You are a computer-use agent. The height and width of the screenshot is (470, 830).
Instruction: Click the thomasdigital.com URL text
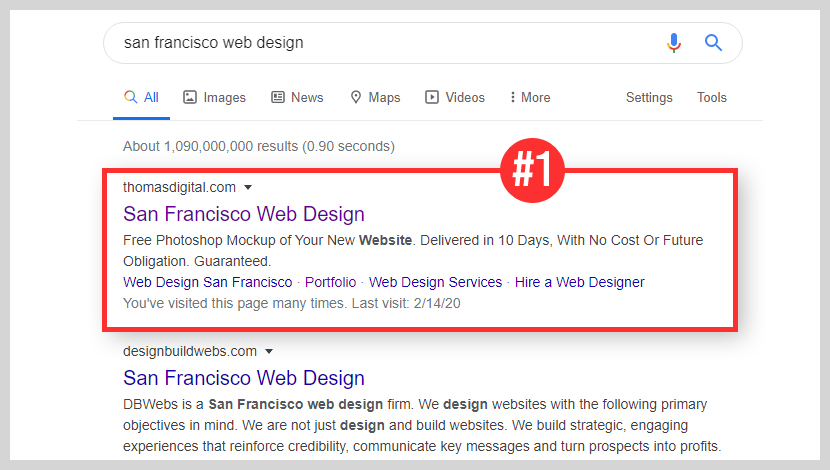[x=179, y=187]
